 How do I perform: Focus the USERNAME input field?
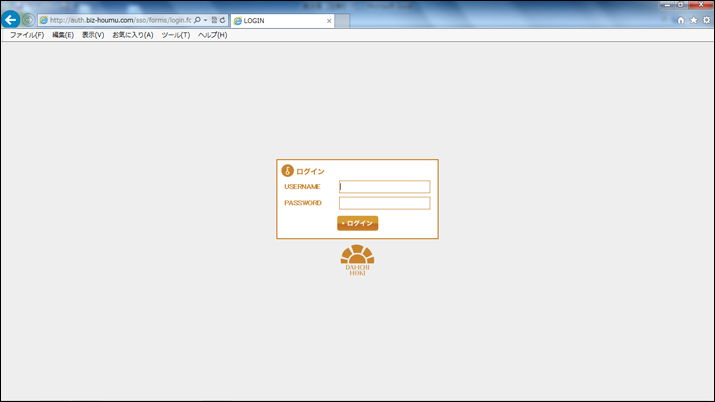[x=384, y=186]
